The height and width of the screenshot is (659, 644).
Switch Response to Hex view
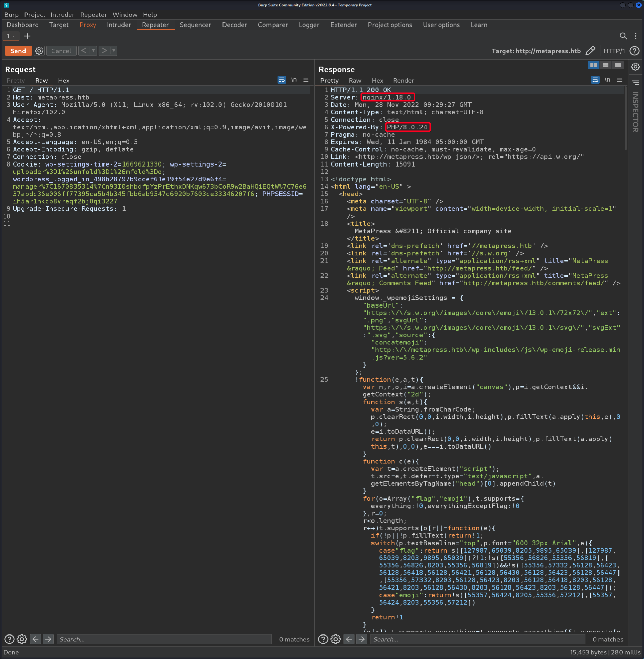377,81
